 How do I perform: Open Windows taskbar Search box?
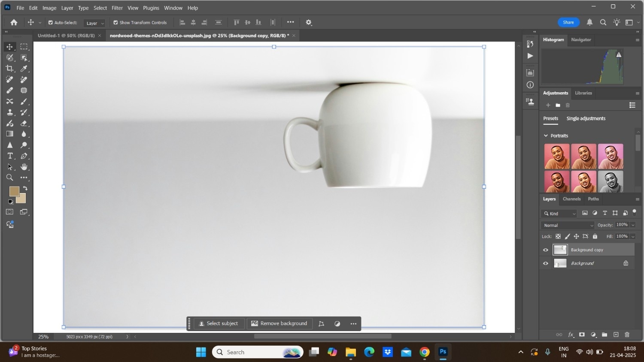258,352
